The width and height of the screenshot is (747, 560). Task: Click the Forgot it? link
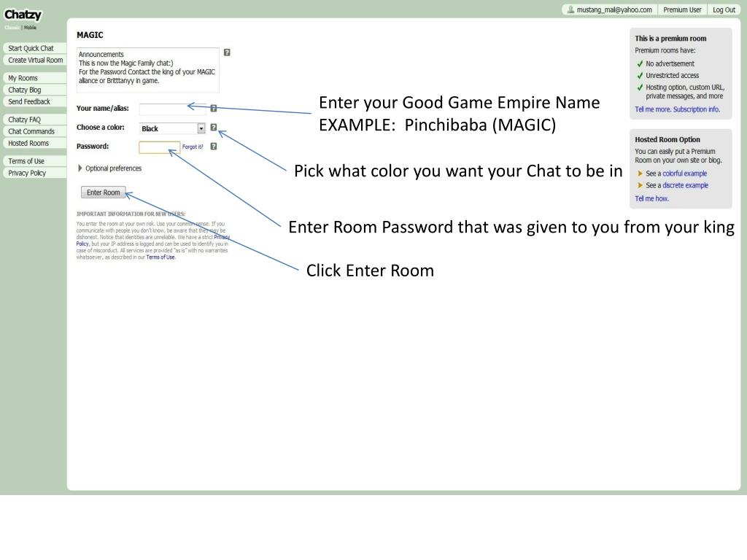click(x=193, y=147)
